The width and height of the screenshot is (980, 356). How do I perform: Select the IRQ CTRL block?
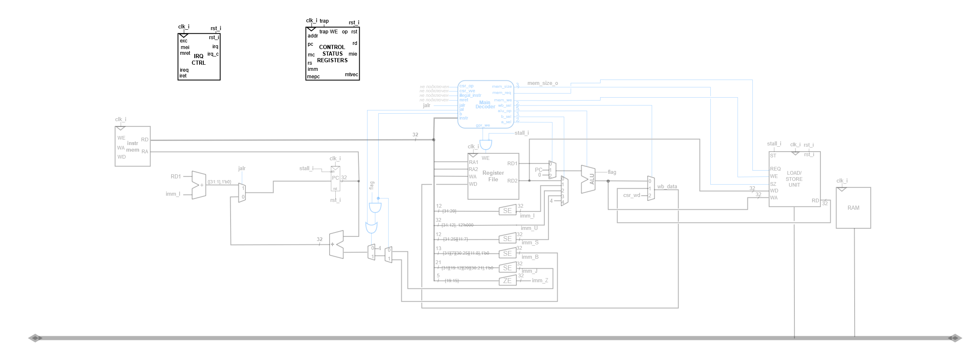(x=199, y=57)
